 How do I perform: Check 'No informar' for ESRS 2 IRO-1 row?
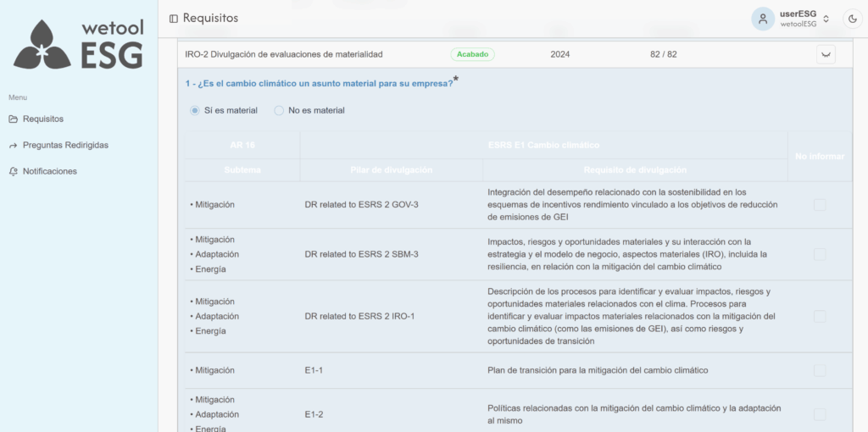820,316
